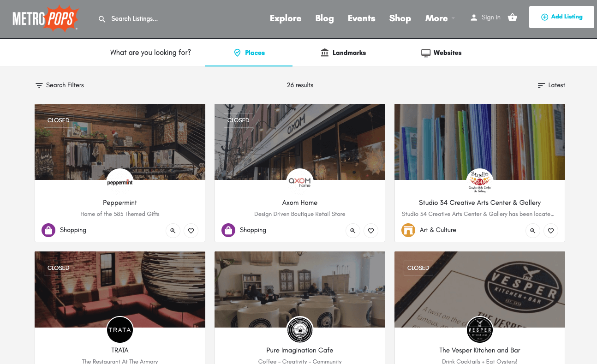The width and height of the screenshot is (597, 364).
Task: Open the TRATA listing title
Action: 120,350
